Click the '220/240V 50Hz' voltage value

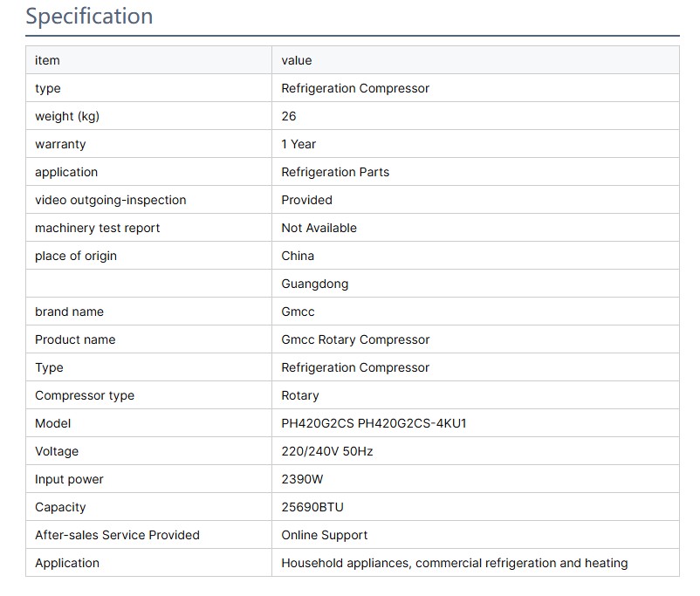click(x=326, y=451)
